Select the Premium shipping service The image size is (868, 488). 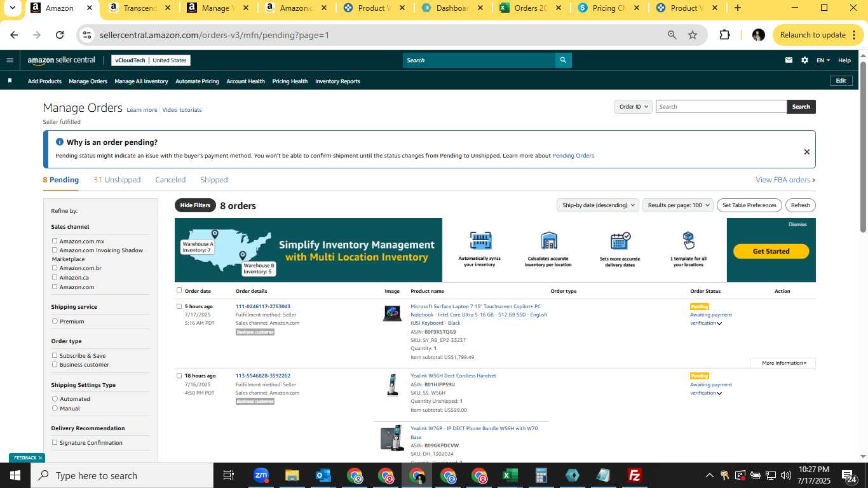coord(55,322)
